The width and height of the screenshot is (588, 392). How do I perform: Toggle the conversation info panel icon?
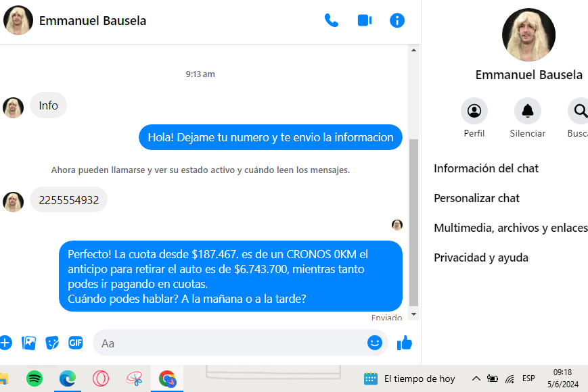(x=397, y=20)
